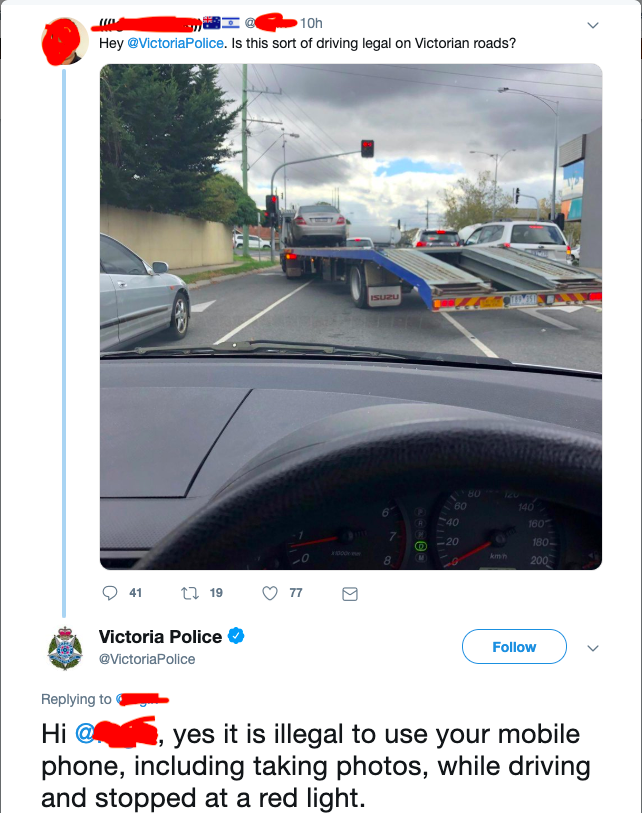Open the tow truck photo
The height and width of the screenshot is (813, 642).
350,316
